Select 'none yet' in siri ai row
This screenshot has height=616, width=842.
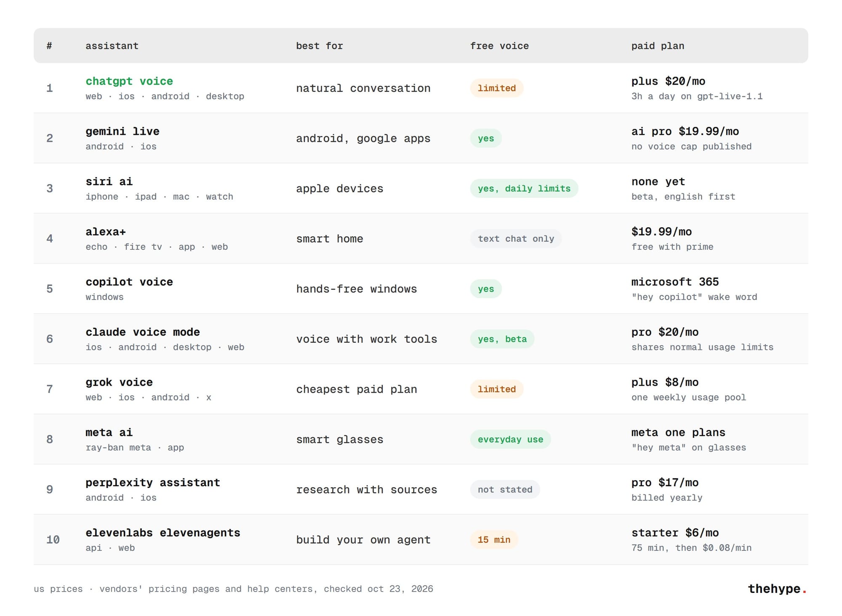click(x=658, y=181)
